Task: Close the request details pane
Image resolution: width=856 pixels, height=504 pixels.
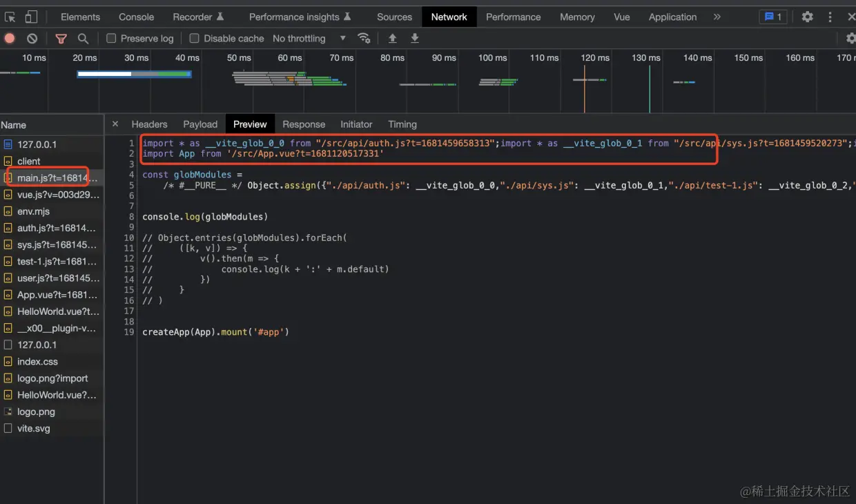Action: tap(115, 124)
